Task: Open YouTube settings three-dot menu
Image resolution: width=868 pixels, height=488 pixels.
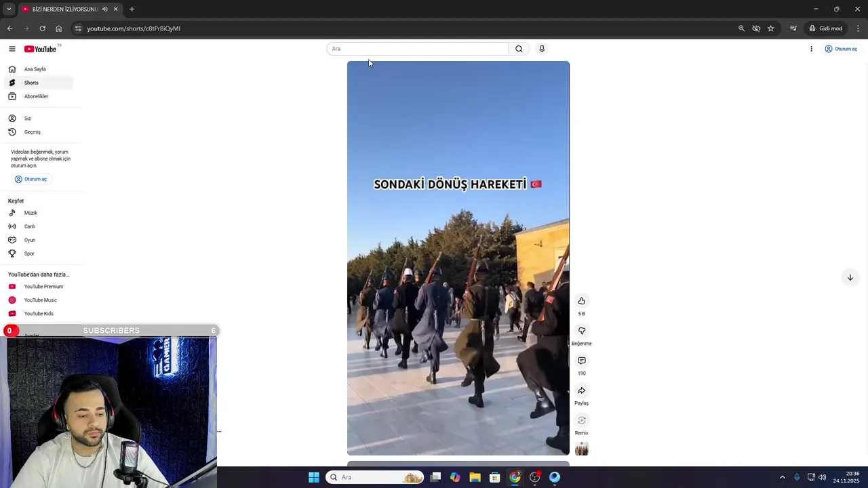Action: (811, 49)
